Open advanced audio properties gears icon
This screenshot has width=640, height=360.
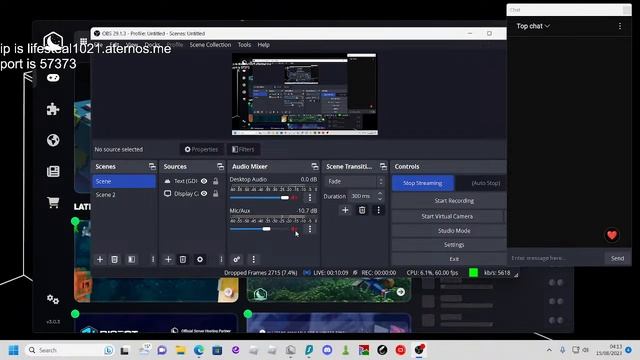tap(236, 260)
